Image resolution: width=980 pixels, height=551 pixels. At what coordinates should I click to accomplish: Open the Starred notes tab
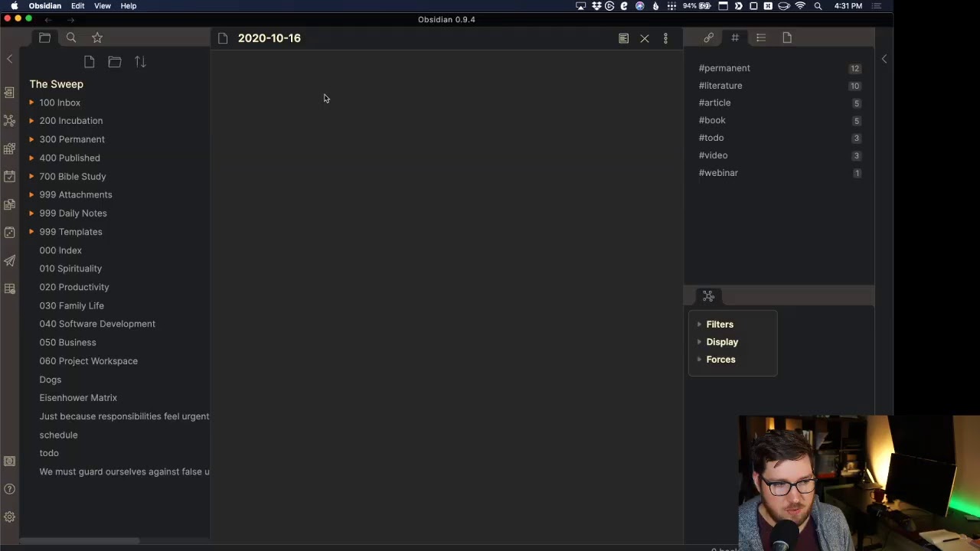(97, 37)
